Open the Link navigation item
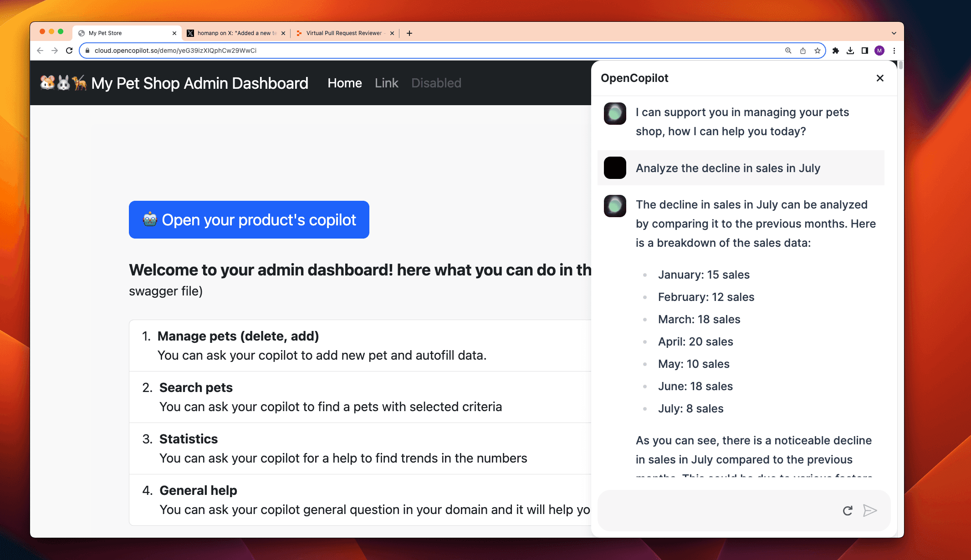Image resolution: width=971 pixels, height=560 pixels. coord(386,83)
